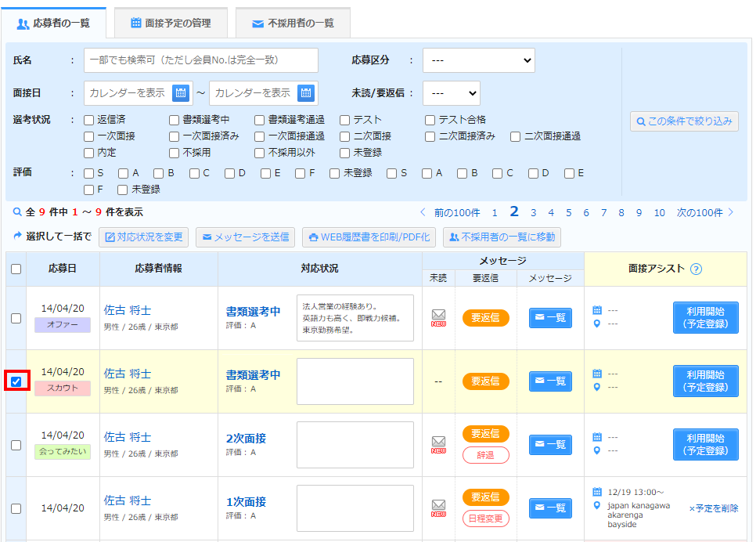The width and height of the screenshot is (756, 542).
Task: Open calendar icon for interview start date
Action: click(x=181, y=93)
